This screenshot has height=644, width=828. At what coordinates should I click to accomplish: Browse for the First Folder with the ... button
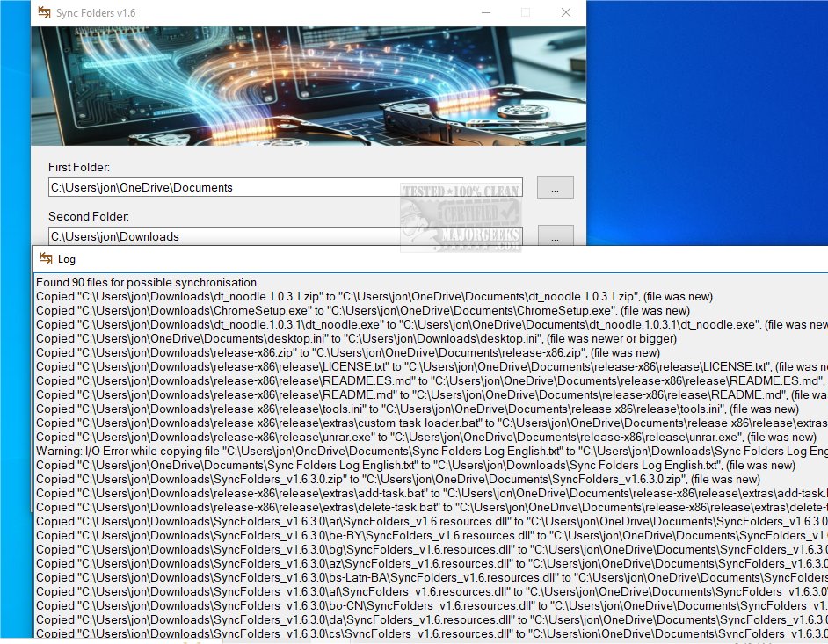point(555,187)
